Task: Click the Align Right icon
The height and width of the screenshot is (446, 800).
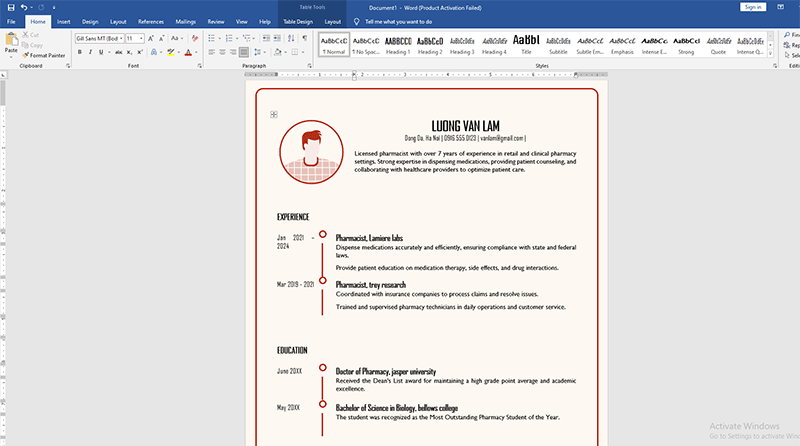Action: 233,52
